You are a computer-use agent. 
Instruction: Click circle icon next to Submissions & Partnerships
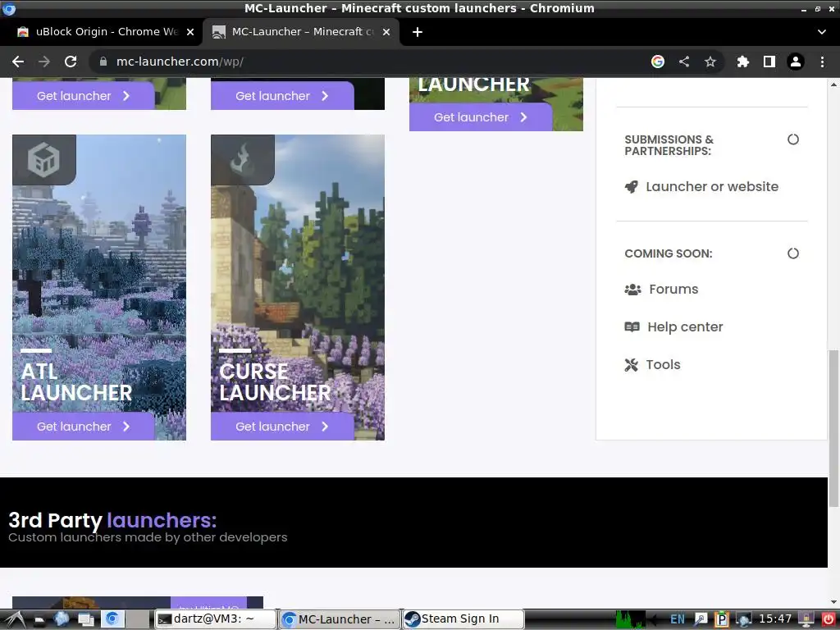793,139
